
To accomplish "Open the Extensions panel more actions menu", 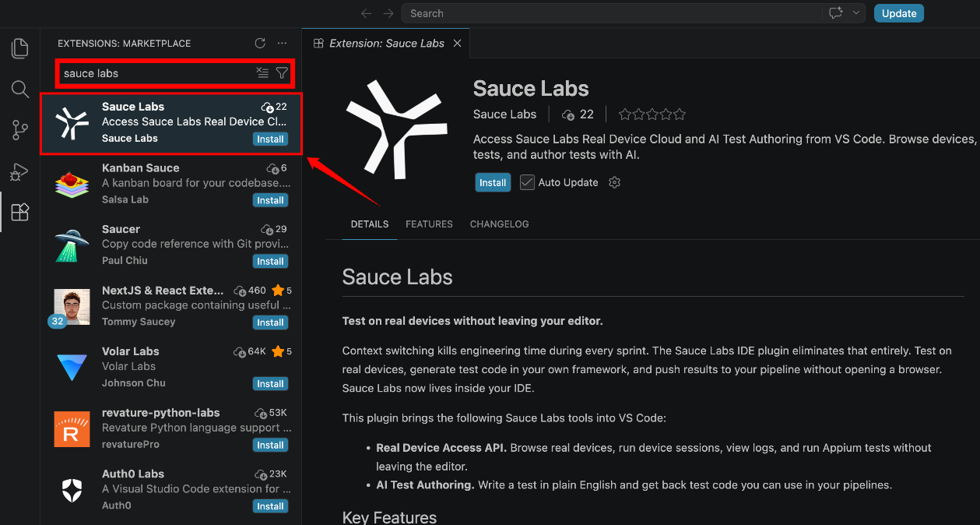I will coord(282,43).
